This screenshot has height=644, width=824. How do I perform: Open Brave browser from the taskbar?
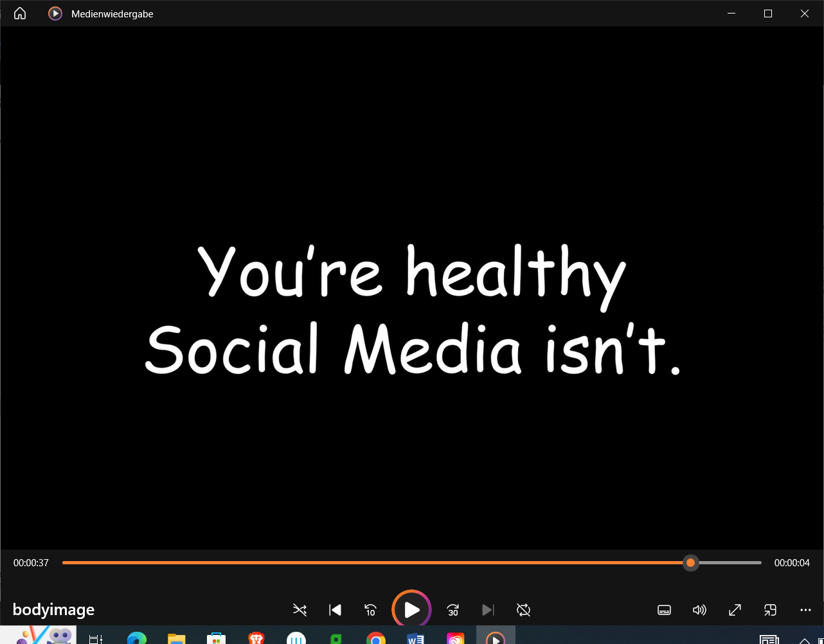click(x=256, y=638)
